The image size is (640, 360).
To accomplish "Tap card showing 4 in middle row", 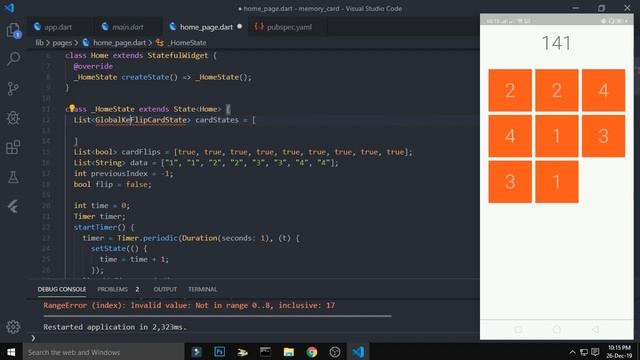I will click(x=510, y=136).
